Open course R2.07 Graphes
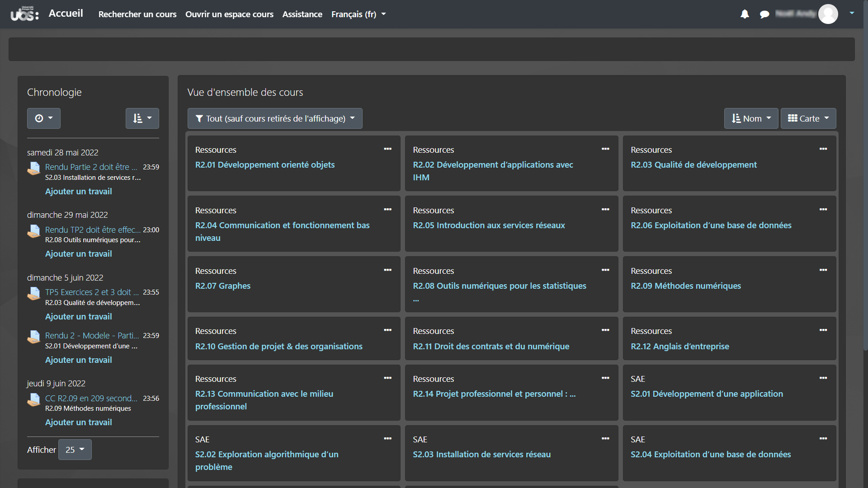The width and height of the screenshot is (868, 488). click(x=222, y=286)
